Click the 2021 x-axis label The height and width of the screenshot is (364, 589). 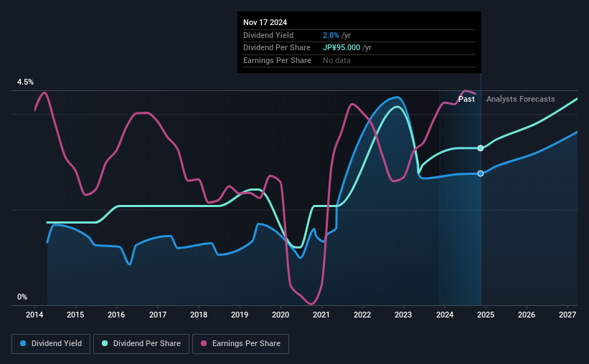pyautogui.click(x=321, y=315)
